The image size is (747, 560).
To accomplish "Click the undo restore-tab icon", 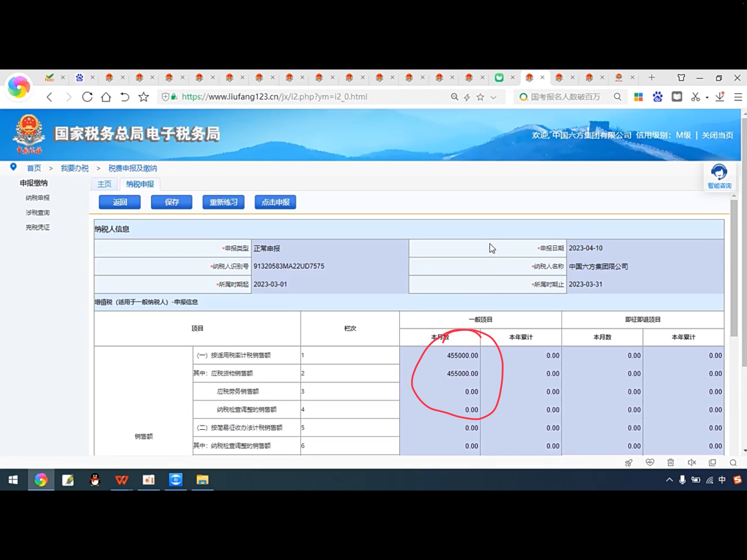I will tap(124, 97).
